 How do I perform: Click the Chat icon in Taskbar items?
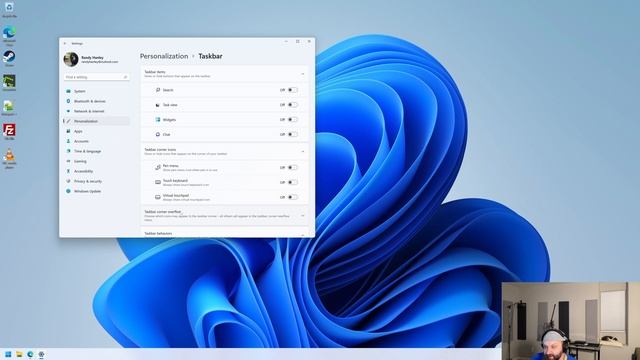(158, 134)
